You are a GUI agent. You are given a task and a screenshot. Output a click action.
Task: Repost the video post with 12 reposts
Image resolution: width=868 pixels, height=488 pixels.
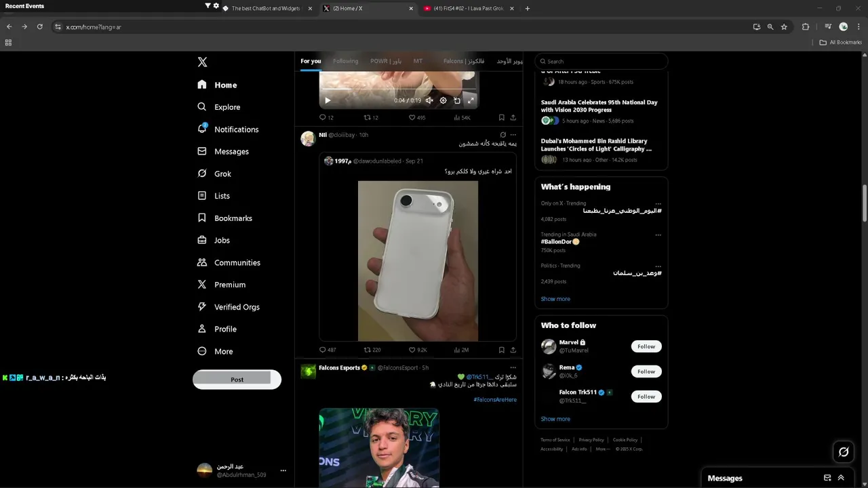pos(371,117)
